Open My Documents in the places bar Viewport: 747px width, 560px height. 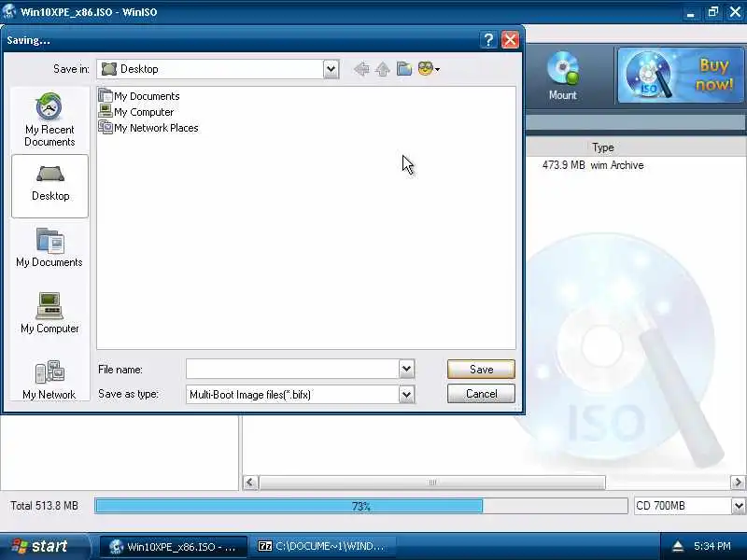tap(49, 247)
